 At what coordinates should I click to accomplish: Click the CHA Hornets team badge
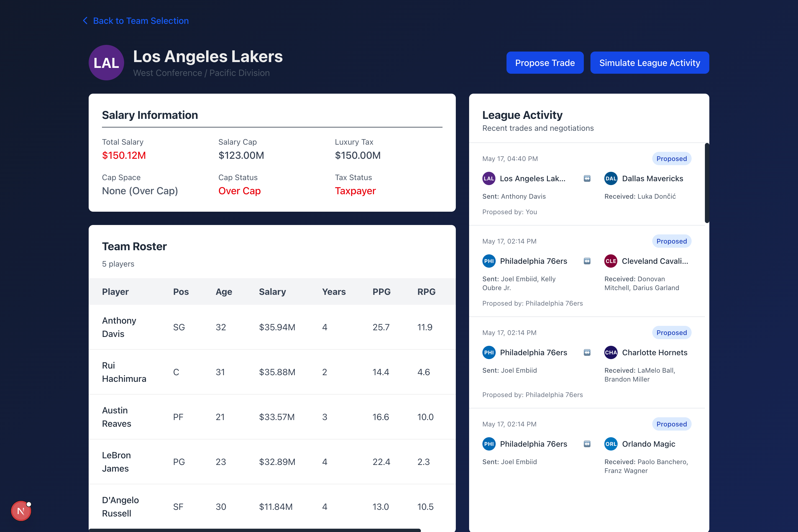tap(611, 352)
